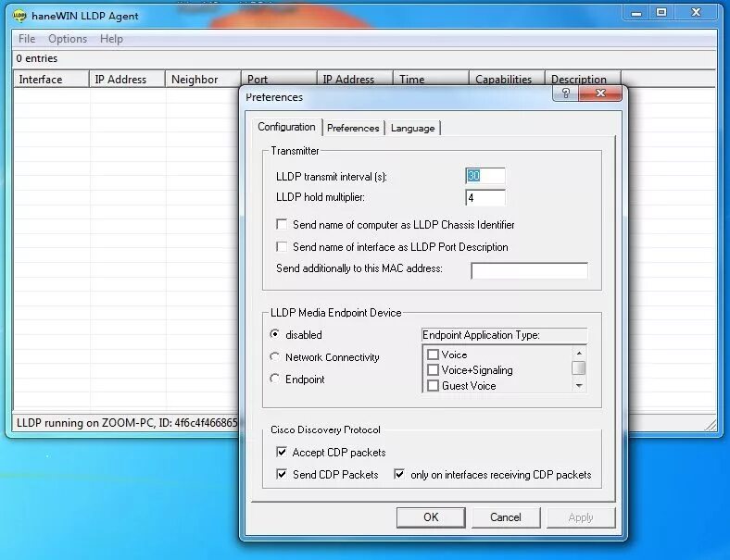730x560 pixels.
Task: Click the LLDP running on ZOOM-PC status text
Action: click(x=127, y=423)
